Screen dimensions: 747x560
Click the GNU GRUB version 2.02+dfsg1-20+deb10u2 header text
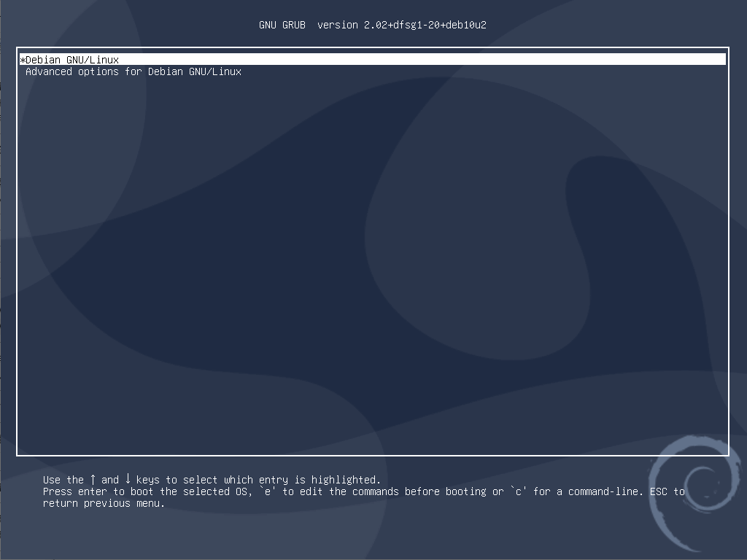[373, 25]
